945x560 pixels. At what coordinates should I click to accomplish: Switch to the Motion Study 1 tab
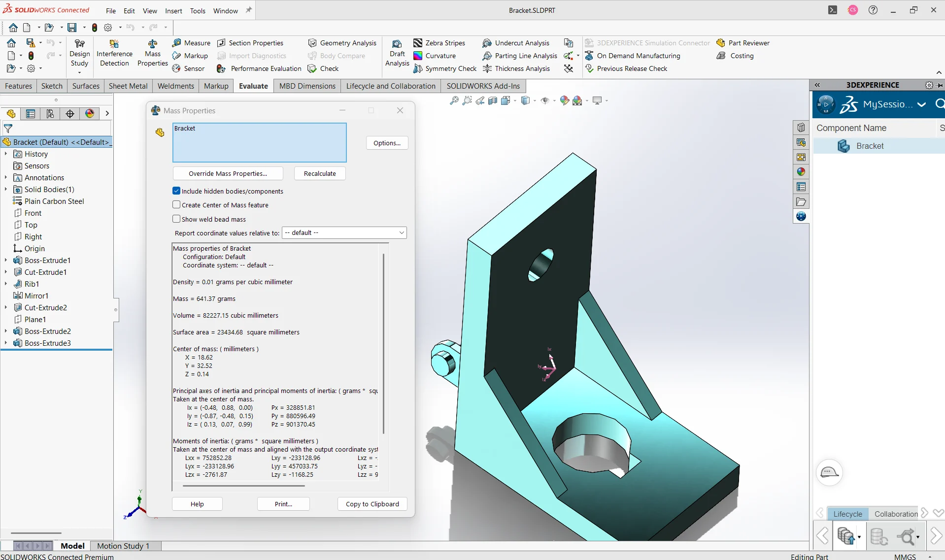point(124,546)
